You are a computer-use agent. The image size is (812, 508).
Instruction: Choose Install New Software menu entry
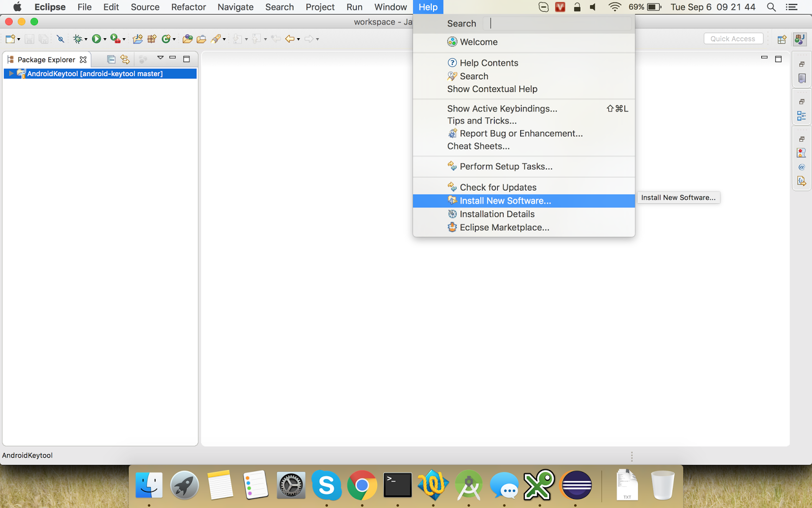tap(524, 201)
